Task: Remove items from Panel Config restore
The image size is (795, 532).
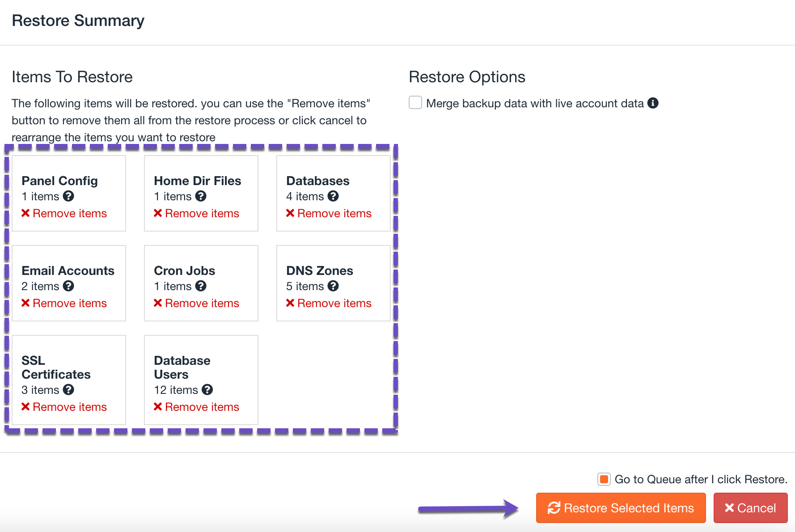Action: point(64,213)
